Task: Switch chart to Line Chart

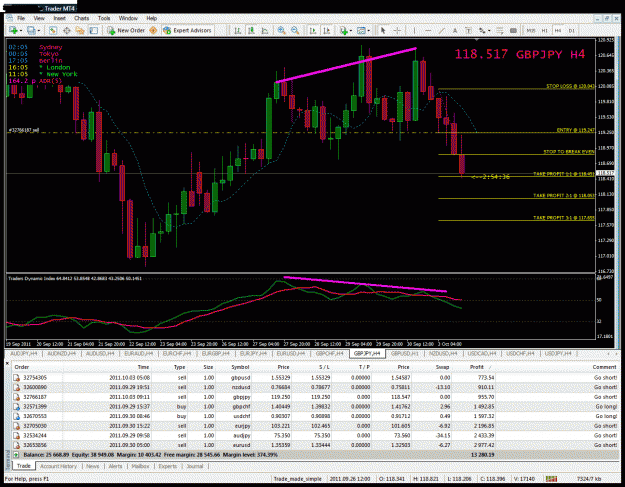Action: 265,30
